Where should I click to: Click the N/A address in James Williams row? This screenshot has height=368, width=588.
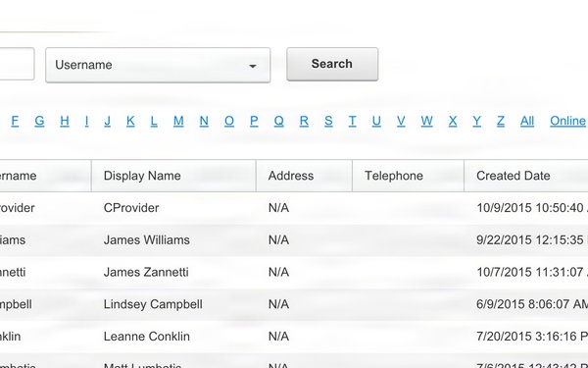(278, 240)
